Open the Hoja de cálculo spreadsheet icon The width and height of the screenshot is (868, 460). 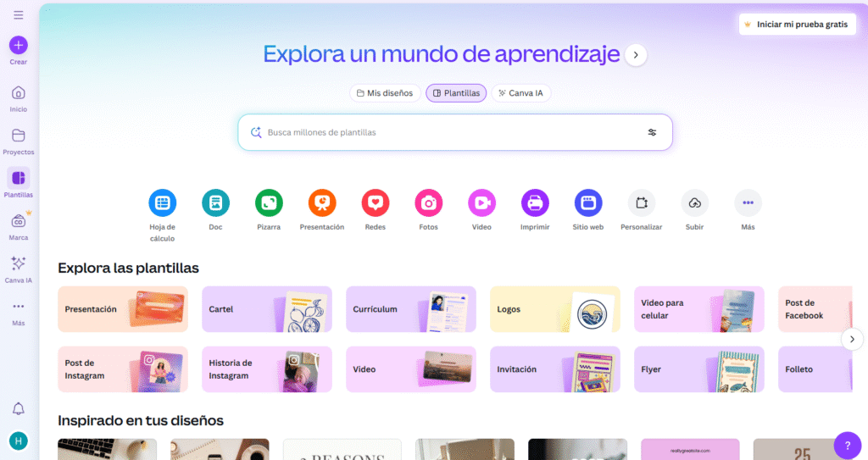tap(162, 203)
